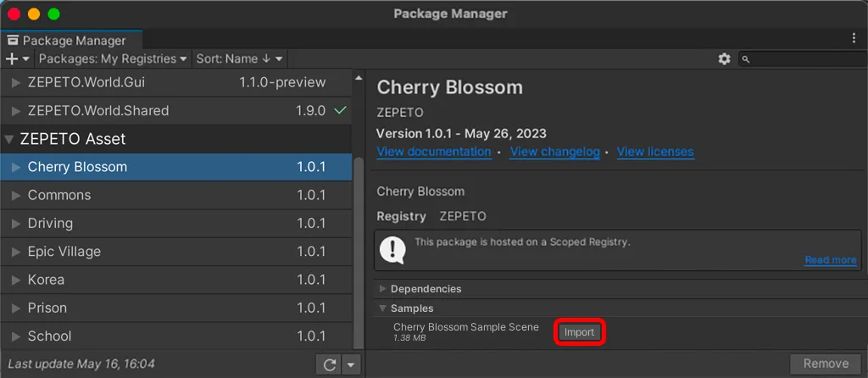Click the Remove package button
The image size is (868, 378).
click(x=826, y=364)
